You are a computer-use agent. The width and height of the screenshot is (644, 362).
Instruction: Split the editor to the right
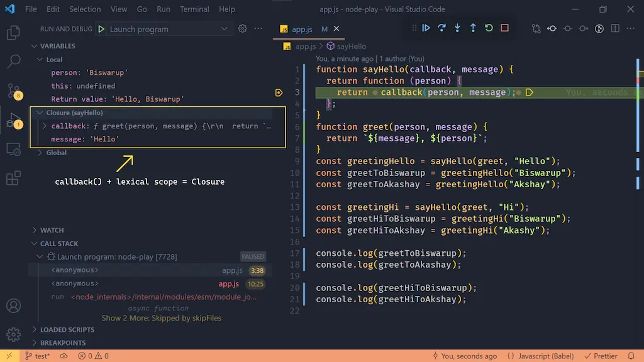point(615,28)
